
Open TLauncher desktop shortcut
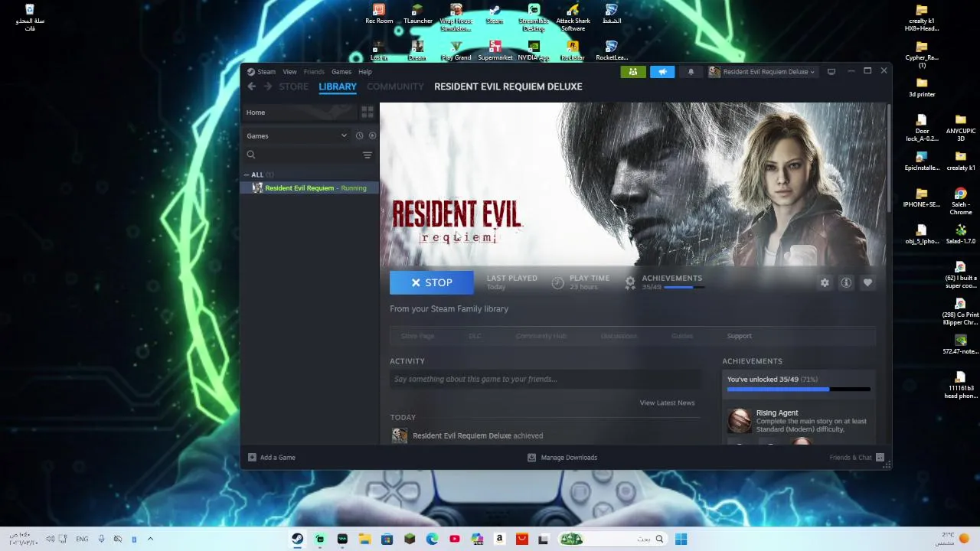coord(417,14)
